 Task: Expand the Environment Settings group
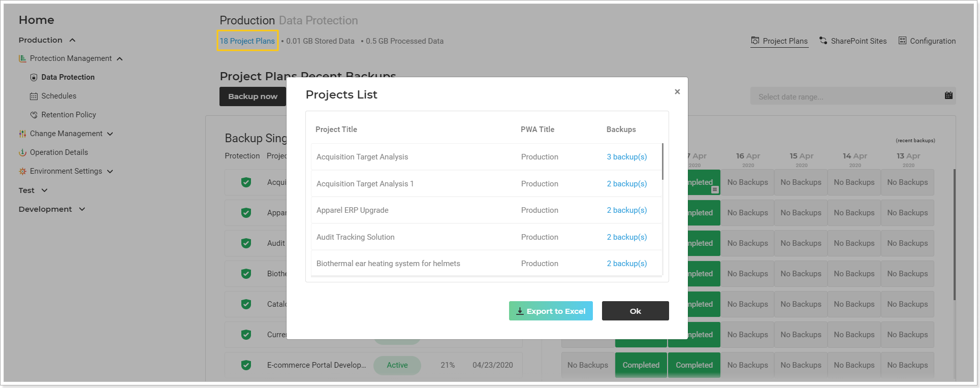[x=110, y=172]
